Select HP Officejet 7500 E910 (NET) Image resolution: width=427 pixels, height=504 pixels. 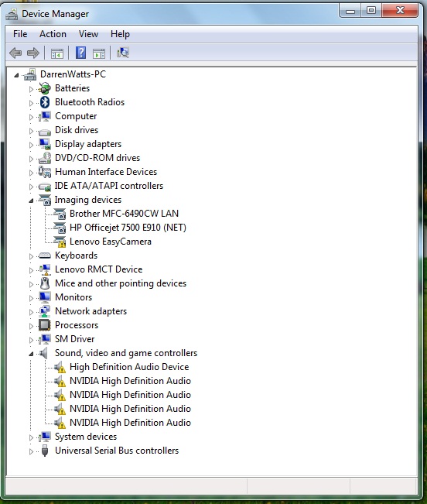(x=128, y=228)
